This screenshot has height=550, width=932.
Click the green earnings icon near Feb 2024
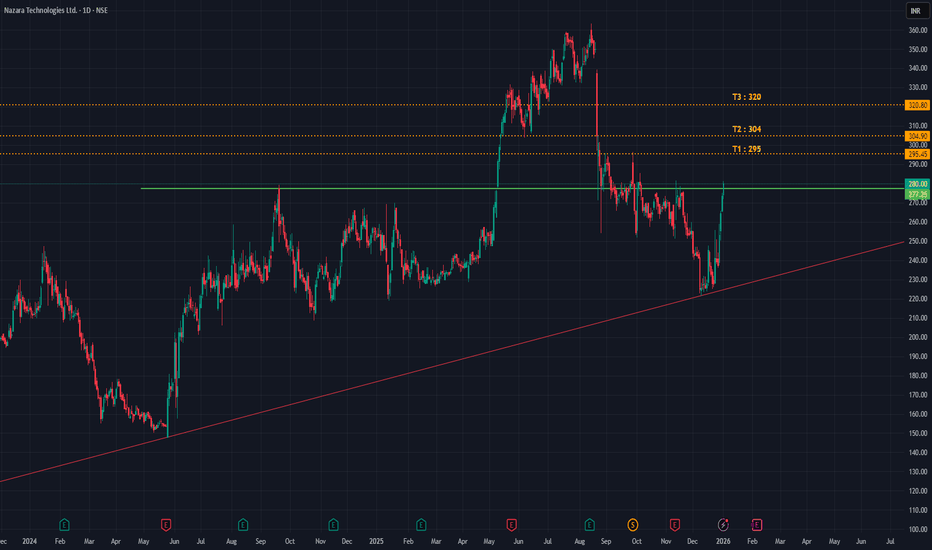pyautogui.click(x=64, y=524)
